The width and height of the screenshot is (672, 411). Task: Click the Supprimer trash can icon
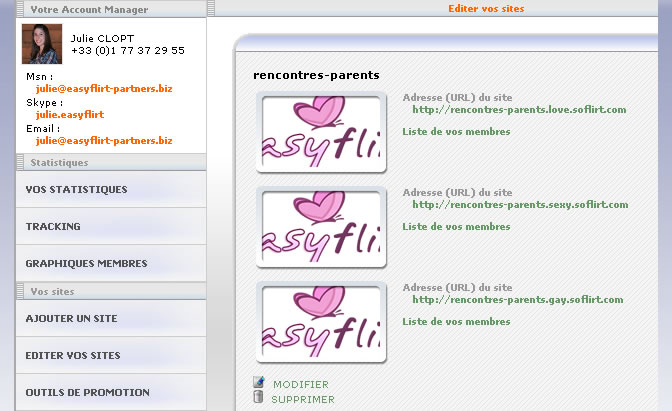(x=258, y=397)
